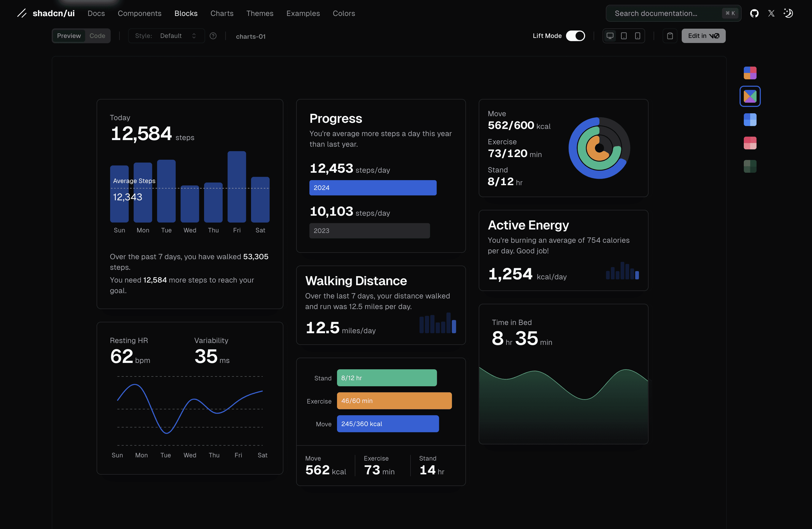Select the rose pink theme swatch
Viewport: 812px width, 529px height.
[x=750, y=143]
